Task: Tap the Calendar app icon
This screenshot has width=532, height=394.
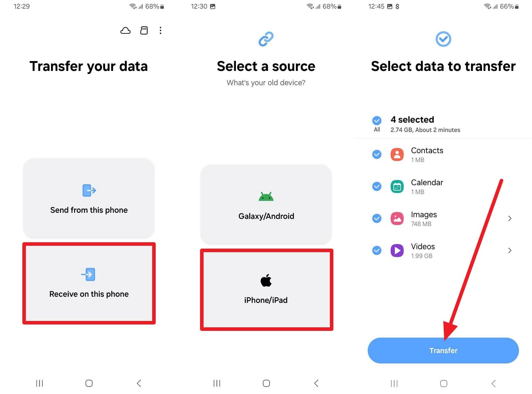Action: tap(397, 187)
